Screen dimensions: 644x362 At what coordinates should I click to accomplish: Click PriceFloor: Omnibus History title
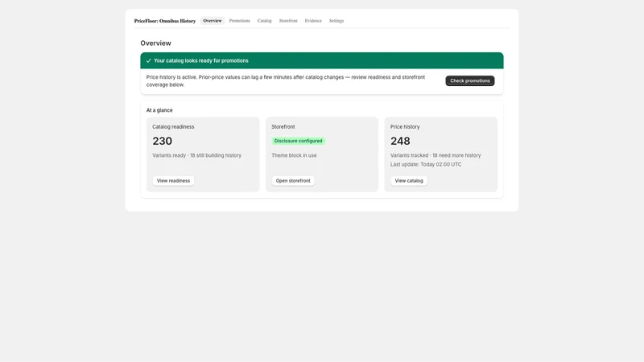[165, 21]
